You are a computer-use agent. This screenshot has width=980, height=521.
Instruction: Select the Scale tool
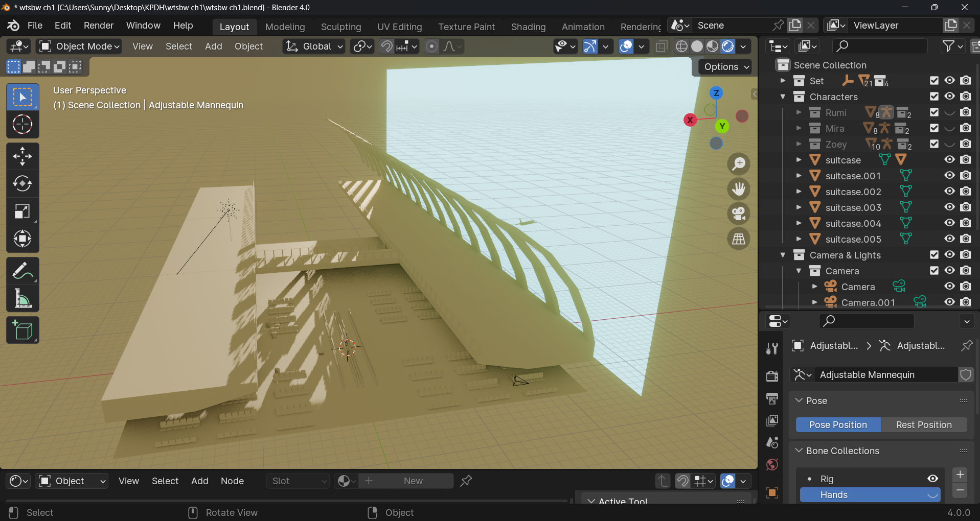pos(22,211)
